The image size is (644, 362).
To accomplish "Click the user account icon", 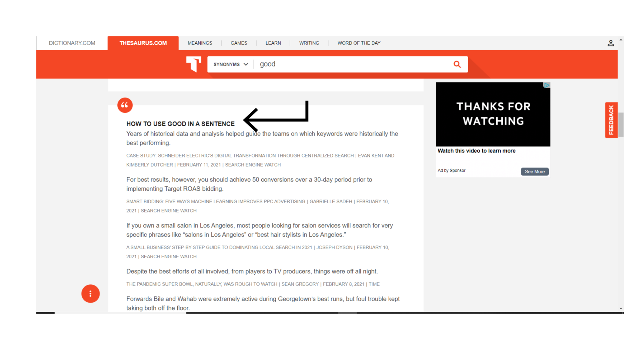I will (x=611, y=43).
